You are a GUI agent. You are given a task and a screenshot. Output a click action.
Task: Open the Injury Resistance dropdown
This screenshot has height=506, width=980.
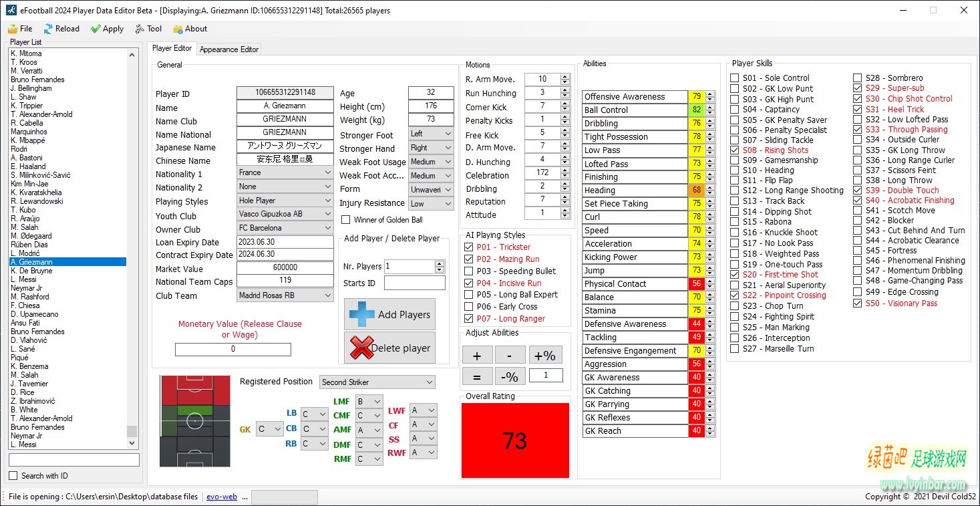[431, 204]
